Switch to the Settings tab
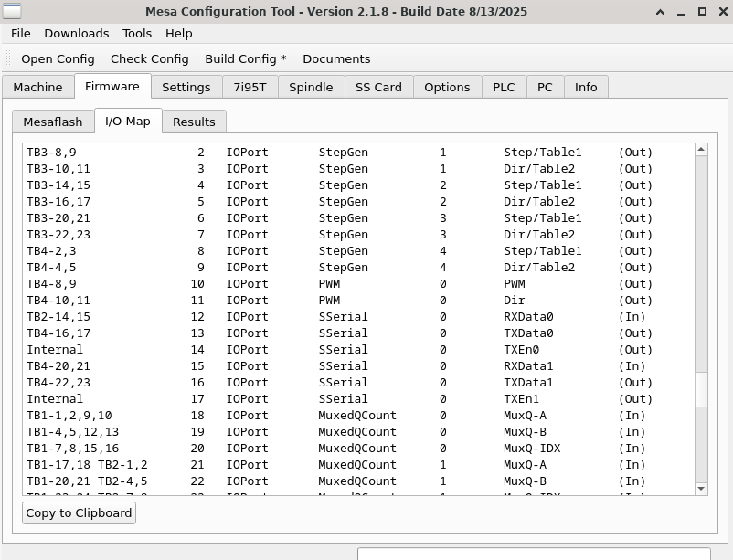Image resolution: width=733 pixels, height=560 pixels. (186, 87)
